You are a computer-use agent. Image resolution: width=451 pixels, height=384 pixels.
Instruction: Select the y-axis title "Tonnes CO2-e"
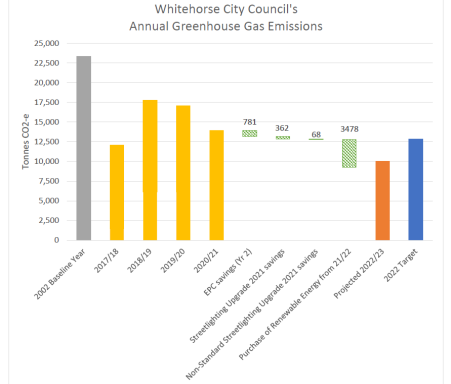click(26, 142)
